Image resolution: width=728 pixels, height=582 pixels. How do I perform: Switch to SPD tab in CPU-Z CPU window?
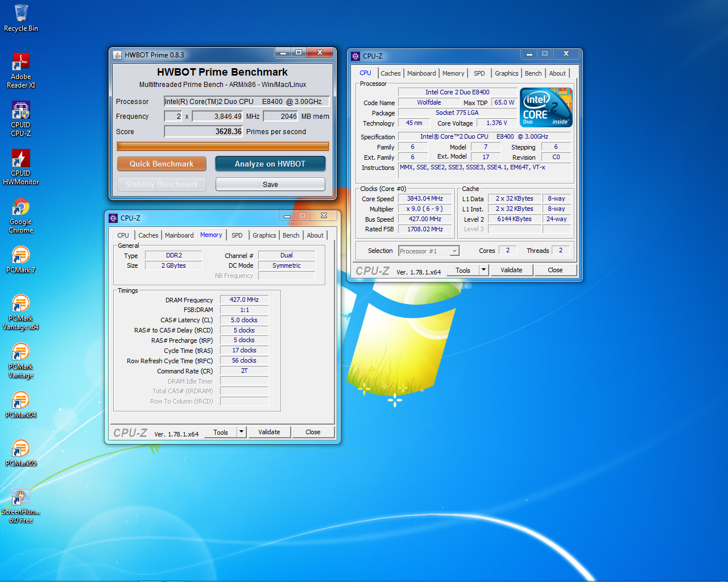479,73
